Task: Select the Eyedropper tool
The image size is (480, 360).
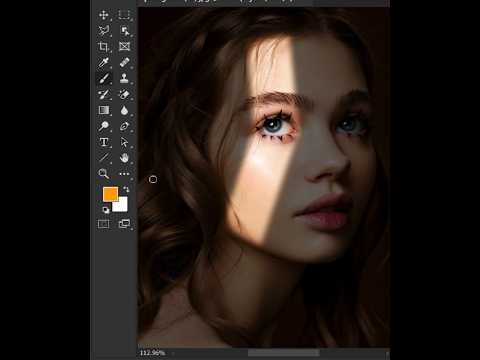Action: (x=103, y=62)
